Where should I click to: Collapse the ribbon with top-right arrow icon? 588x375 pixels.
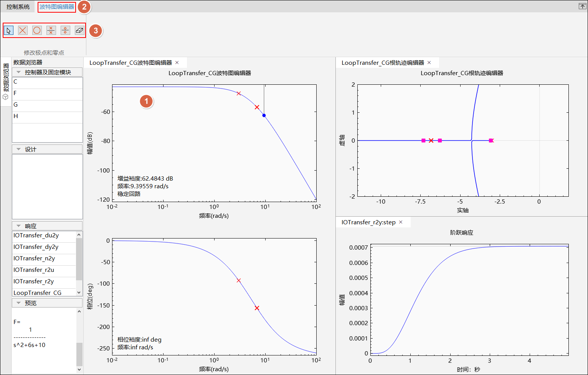pos(582,6)
